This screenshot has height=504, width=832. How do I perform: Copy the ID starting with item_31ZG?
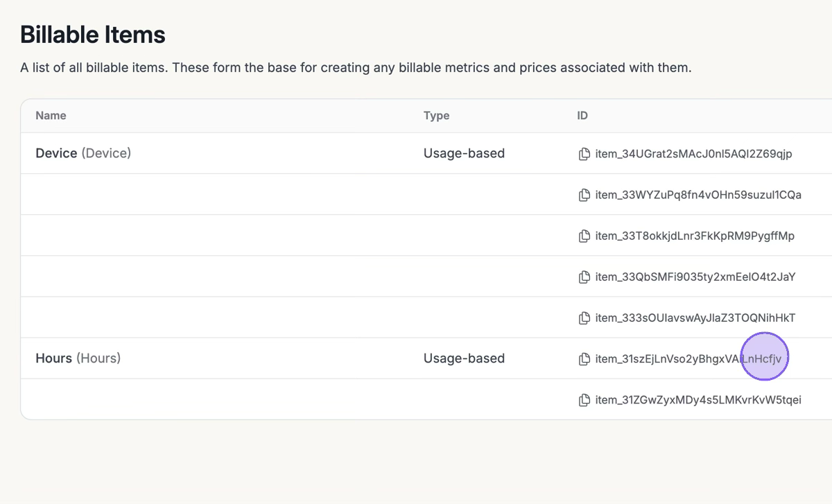click(x=584, y=400)
